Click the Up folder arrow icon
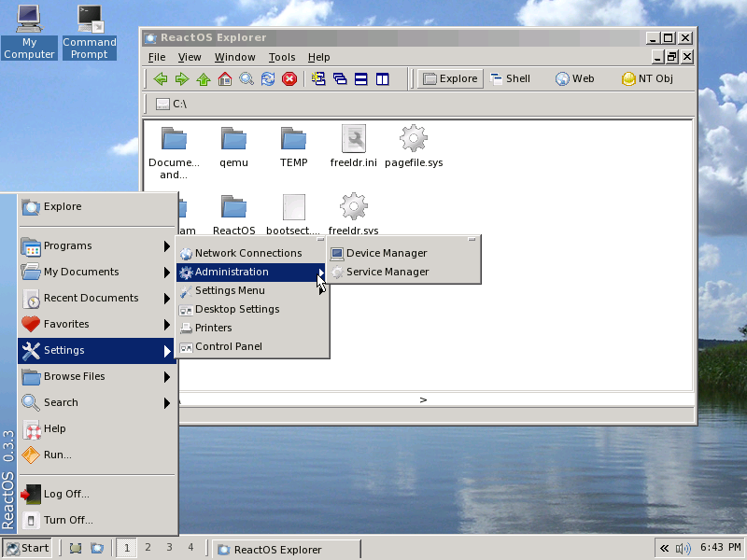The image size is (747, 560). coord(203,79)
